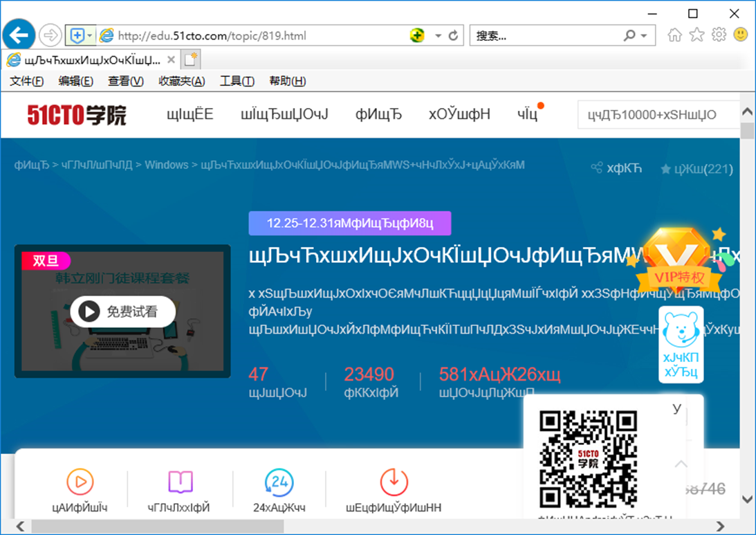Click the QR code image
The height and width of the screenshot is (535, 756).
[588, 459]
